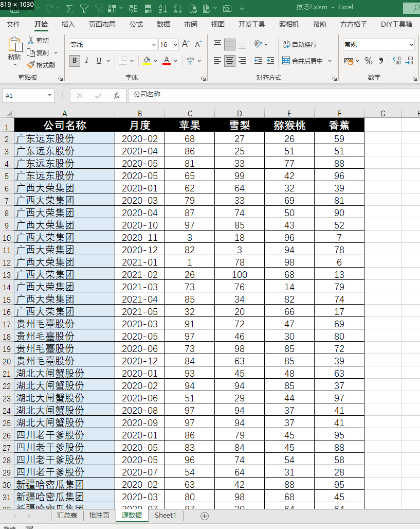Expand the Name Box dropdown arrow
The width and height of the screenshot is (420, 529).
point(49,96)
